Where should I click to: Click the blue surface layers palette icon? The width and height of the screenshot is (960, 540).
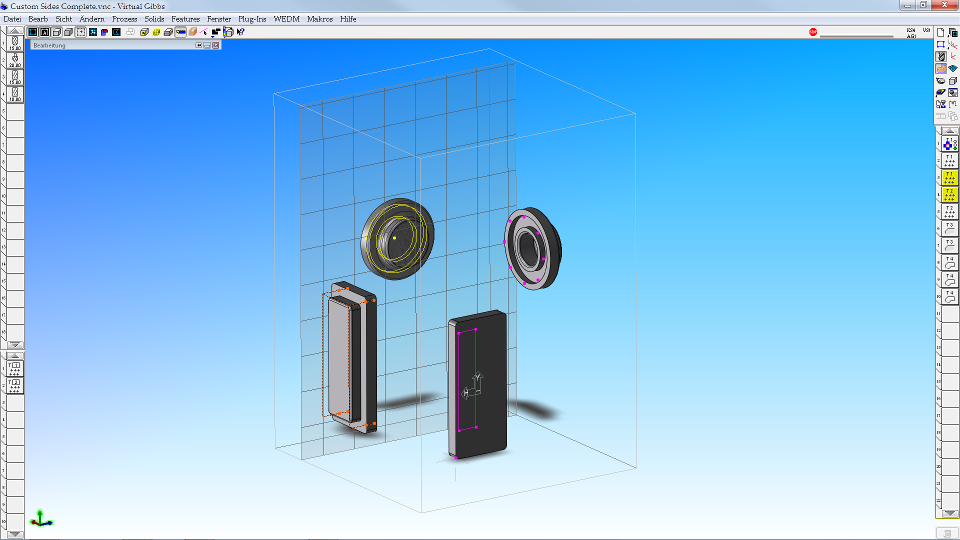click(953, 68)
